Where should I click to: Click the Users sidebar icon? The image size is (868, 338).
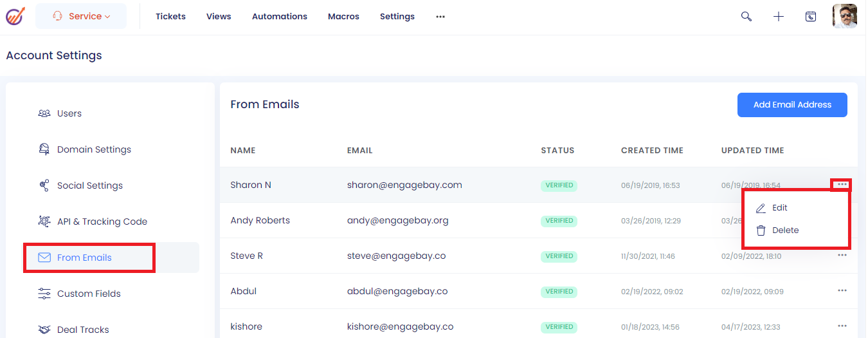(44, 113)
